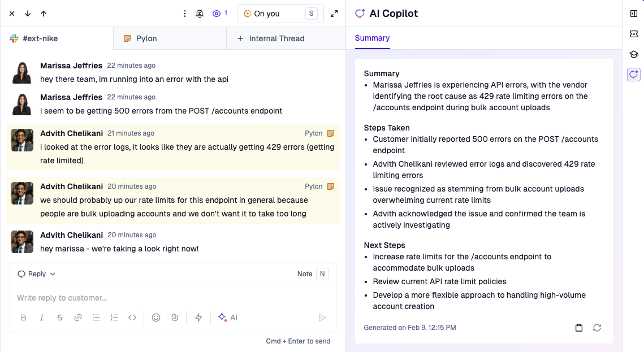Copy summary with clipboard icon
Viewport: 644px width, 352px height.
pos(579,327)
